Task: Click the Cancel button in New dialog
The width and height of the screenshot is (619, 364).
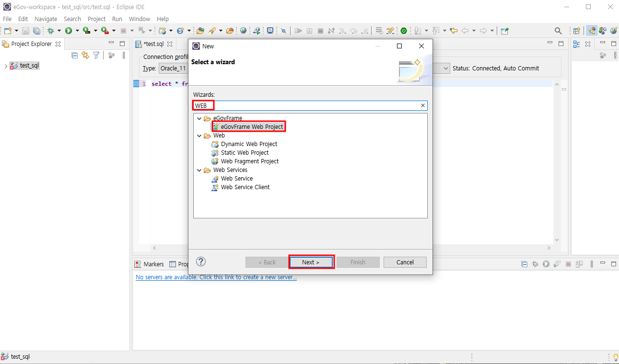Action: 405,262
